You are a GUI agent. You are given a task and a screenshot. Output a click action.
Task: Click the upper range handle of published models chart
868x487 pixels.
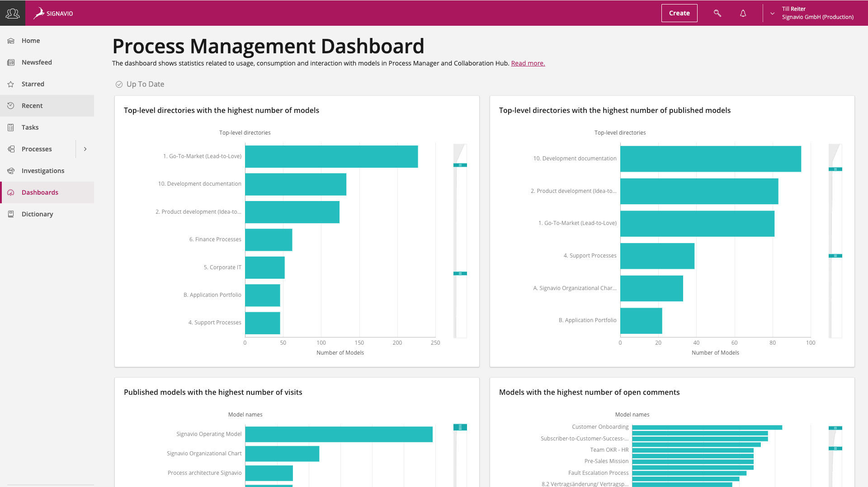click(x=835, y=169)
